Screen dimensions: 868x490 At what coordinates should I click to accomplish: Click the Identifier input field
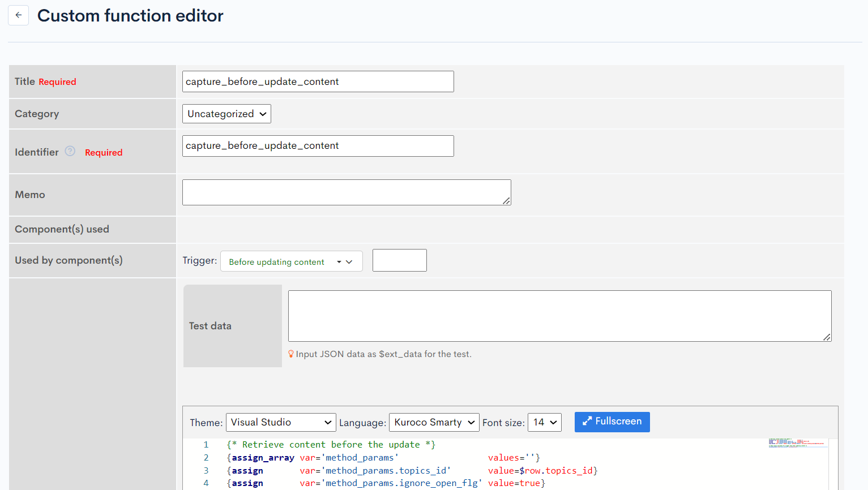pos(318,146)
